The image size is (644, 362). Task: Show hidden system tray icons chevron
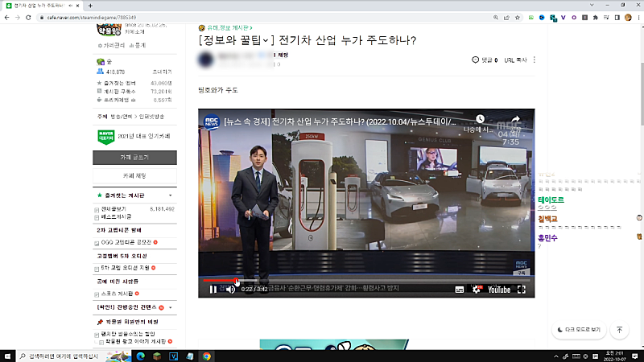click(555, 356)
